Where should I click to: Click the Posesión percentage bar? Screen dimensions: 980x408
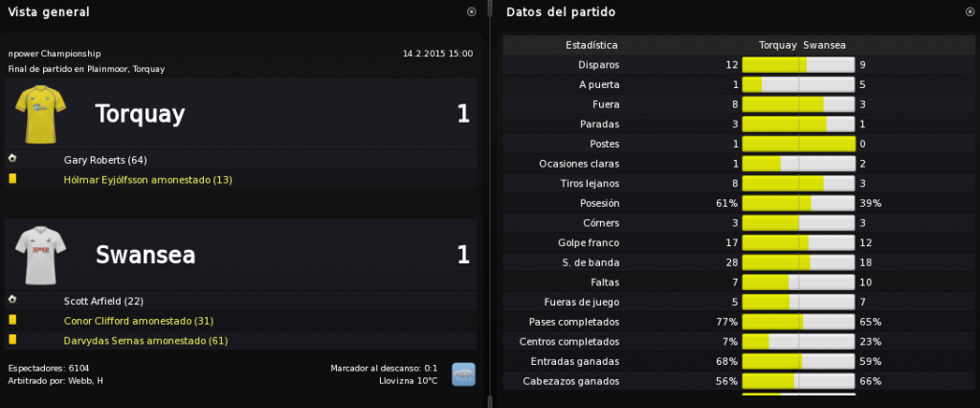click(798, 203)
